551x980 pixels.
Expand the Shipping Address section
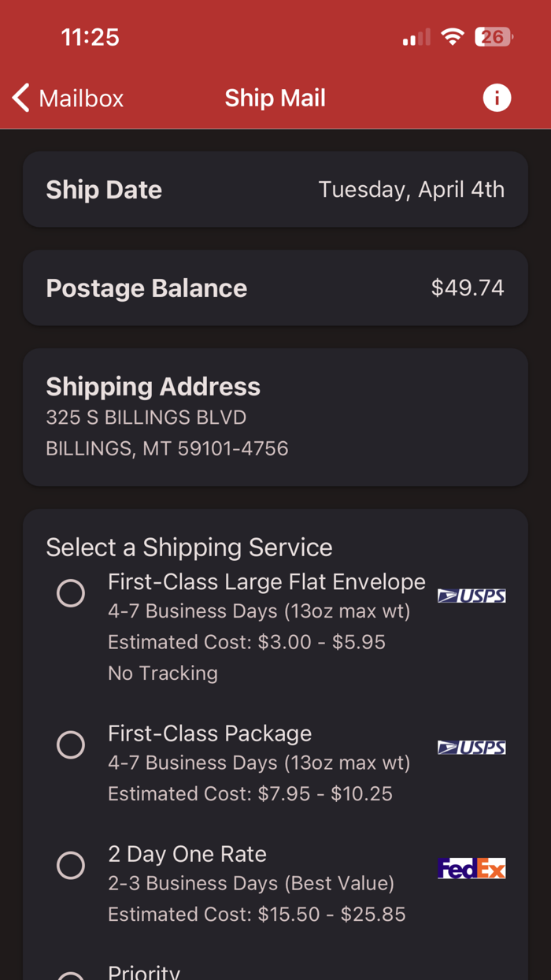click(x=275, y=418)
